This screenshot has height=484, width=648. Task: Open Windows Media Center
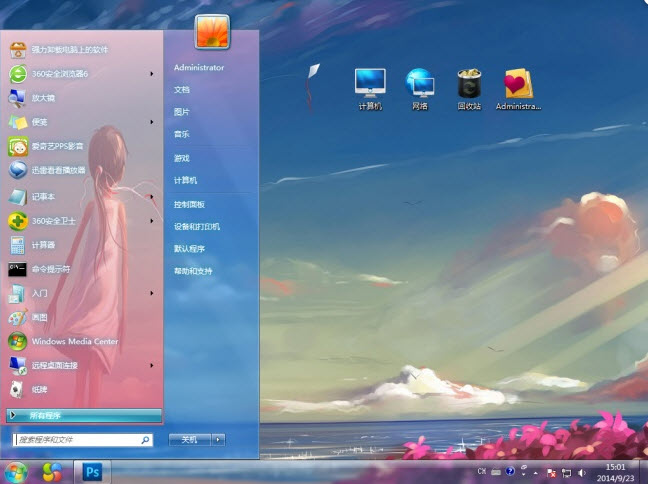(x=75, y=341)
